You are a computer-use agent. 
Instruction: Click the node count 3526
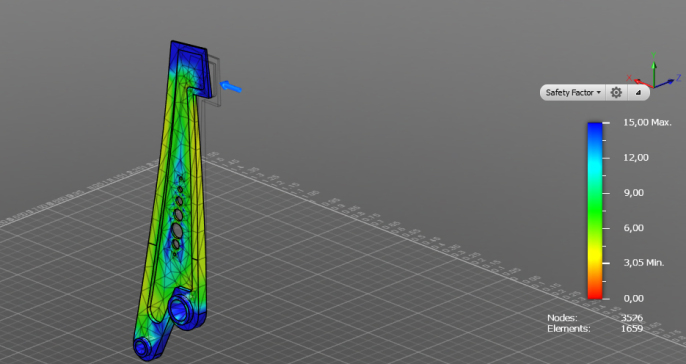632,318
